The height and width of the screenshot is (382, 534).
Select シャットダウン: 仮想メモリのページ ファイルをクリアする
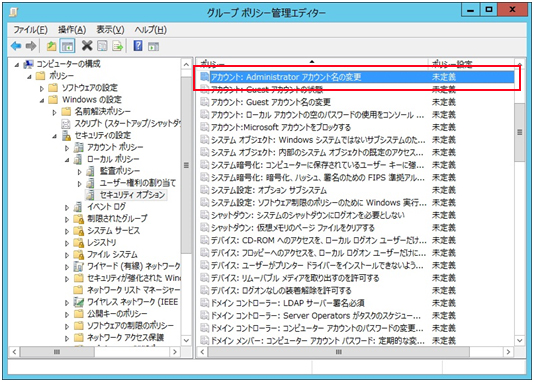[x=293, y=227]
